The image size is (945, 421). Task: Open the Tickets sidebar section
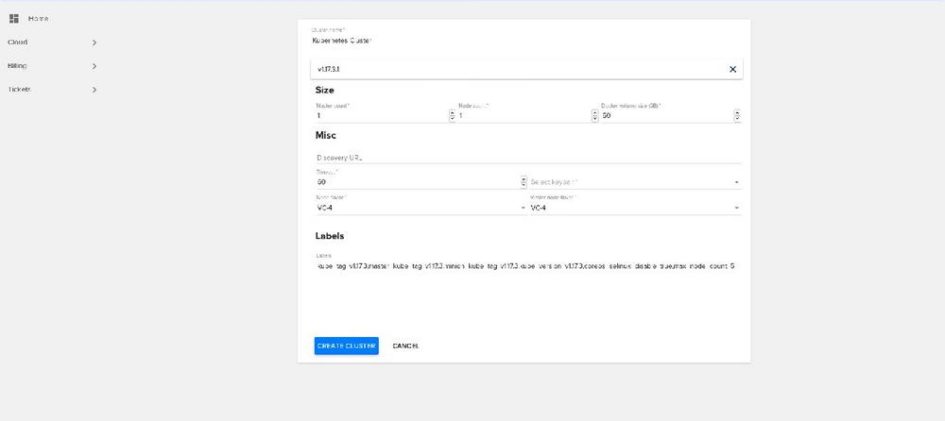20,90
